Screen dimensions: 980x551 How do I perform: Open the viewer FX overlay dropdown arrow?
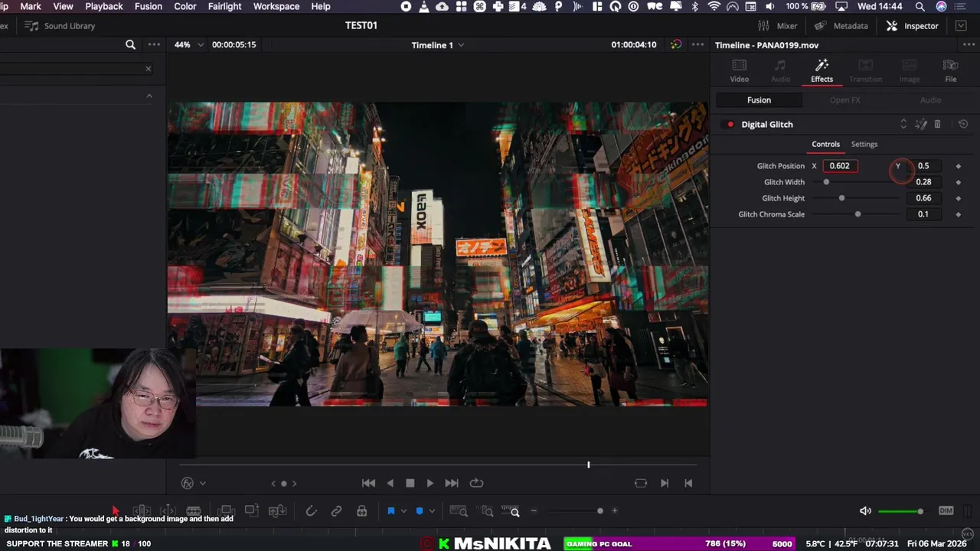(202, 483)
